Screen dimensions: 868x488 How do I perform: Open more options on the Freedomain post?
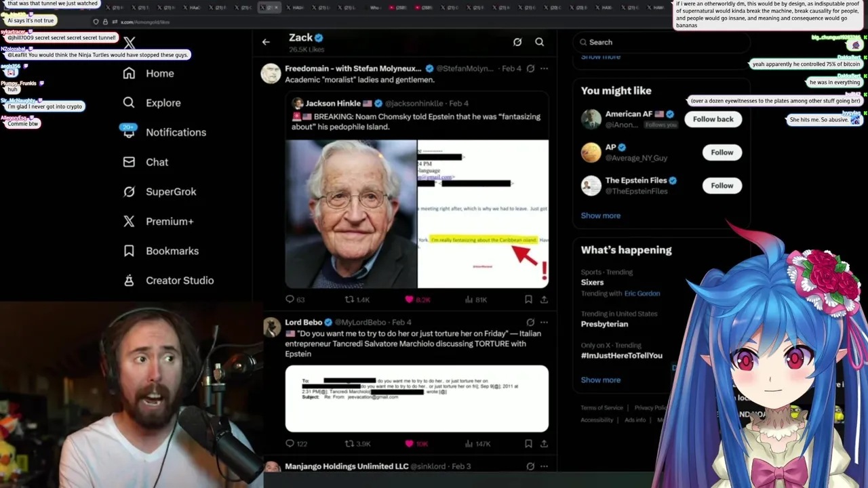tap(544, 68)
